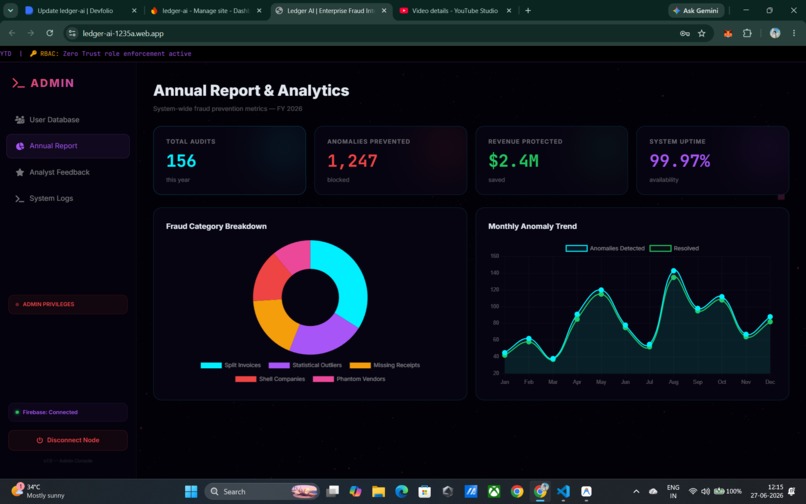Click the Admin Privileges badge
Viewport: 806px width, 504px height.
[x=68, y=304]
